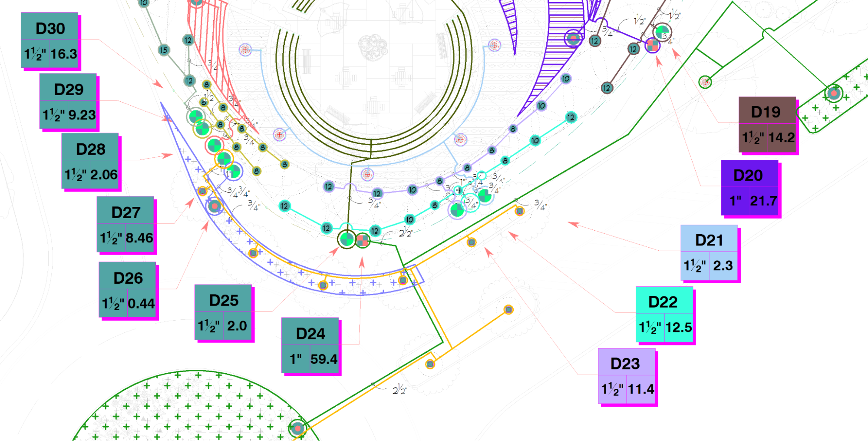Select the 0.44 value in callout D26

tap(141, 303)
